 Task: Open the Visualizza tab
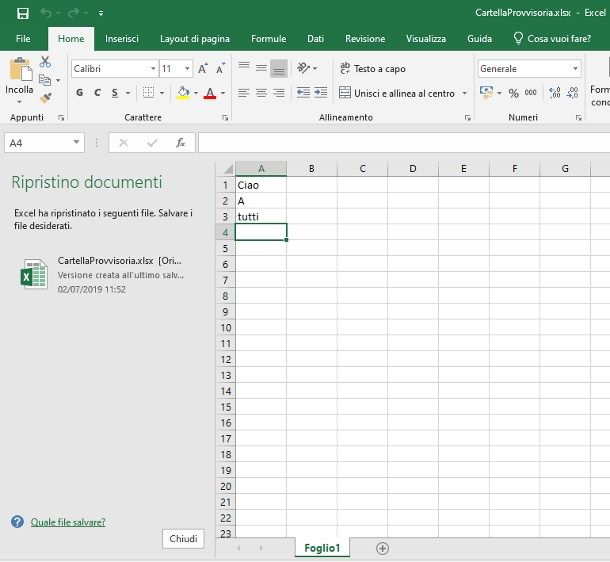pyautogui.click(x=426, y=39)
